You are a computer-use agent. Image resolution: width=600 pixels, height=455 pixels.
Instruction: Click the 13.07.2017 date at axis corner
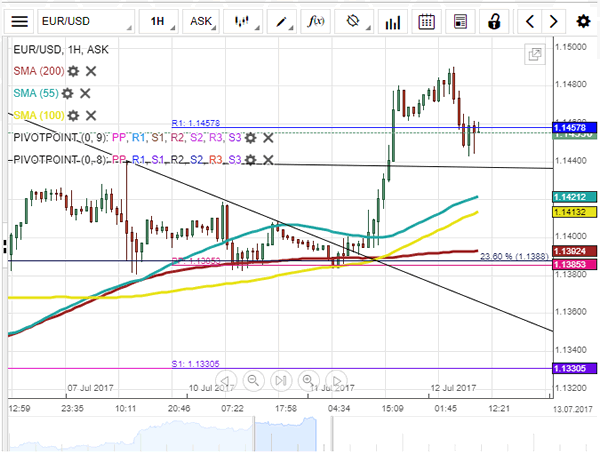[572, 409]
